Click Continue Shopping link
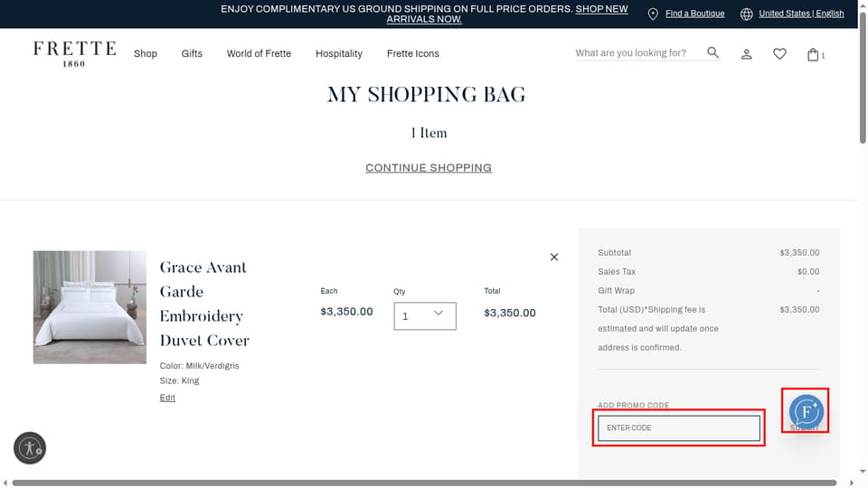Viewport: 868px width, 488px height. click(429, 168)
